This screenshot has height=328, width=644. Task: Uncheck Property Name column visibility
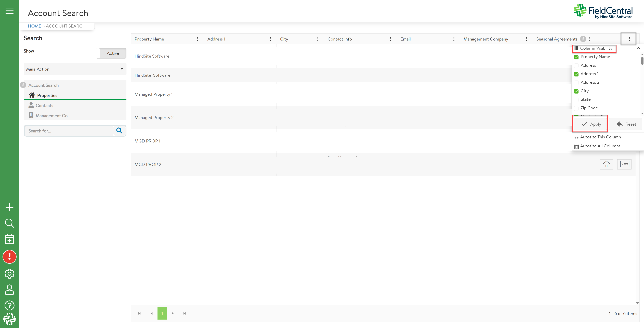(x=576, y=57)
